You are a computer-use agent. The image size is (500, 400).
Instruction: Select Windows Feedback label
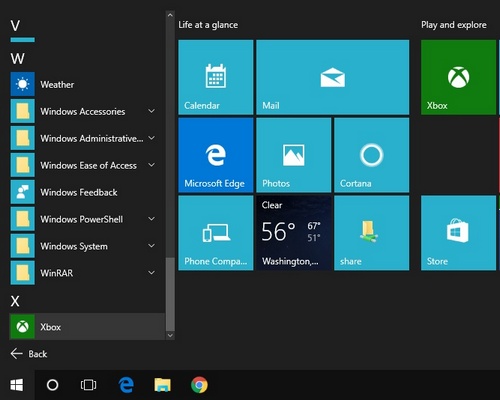coord(79,192)
